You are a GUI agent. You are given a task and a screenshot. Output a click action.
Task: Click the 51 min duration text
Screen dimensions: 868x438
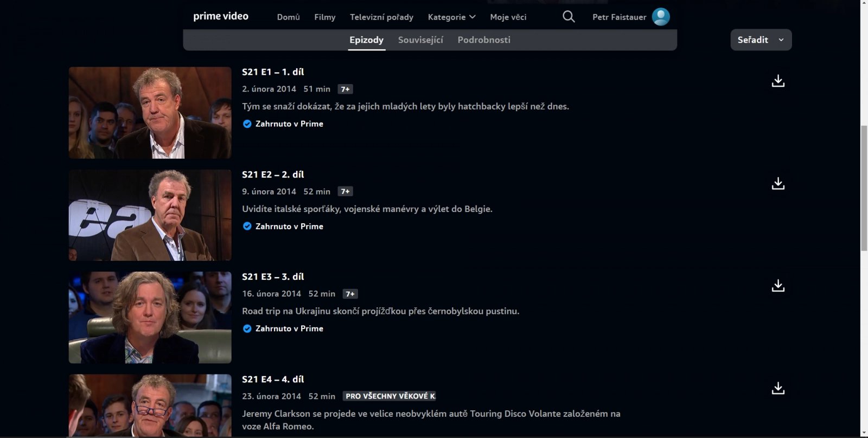point(317,89)
